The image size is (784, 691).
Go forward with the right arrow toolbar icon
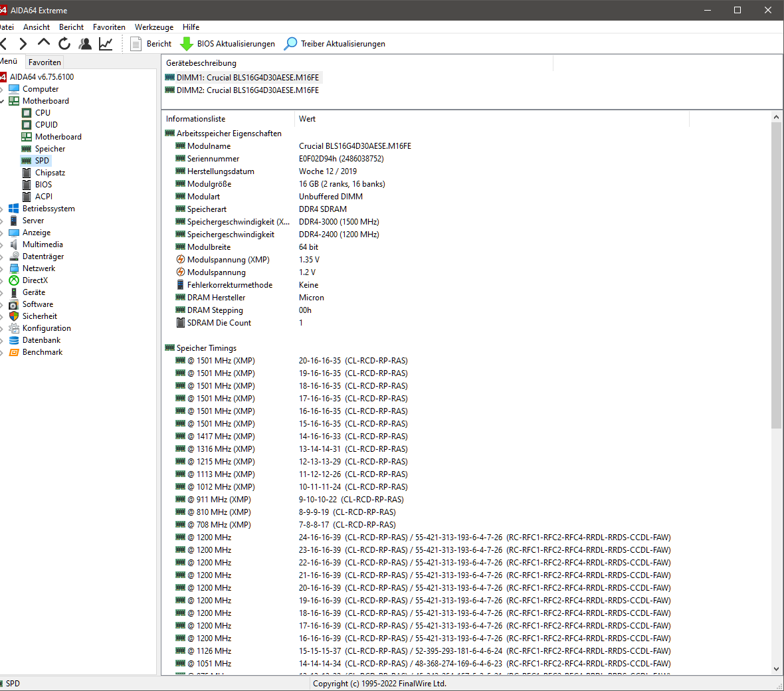(23, 44)
